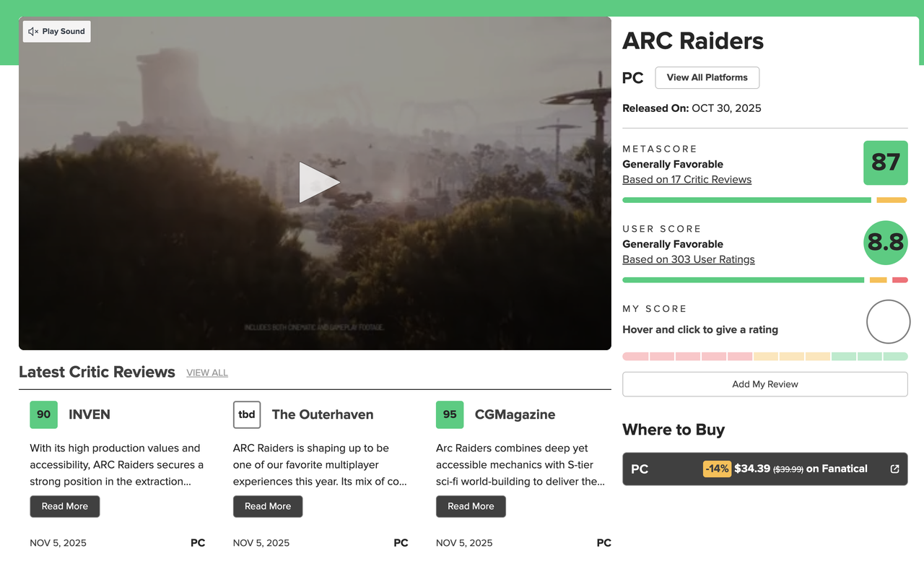Image resolution: width=924 pixels, height=569 pixels.
Task: Click CGMagazine's 95 score badge
Action: click(450, 414)
